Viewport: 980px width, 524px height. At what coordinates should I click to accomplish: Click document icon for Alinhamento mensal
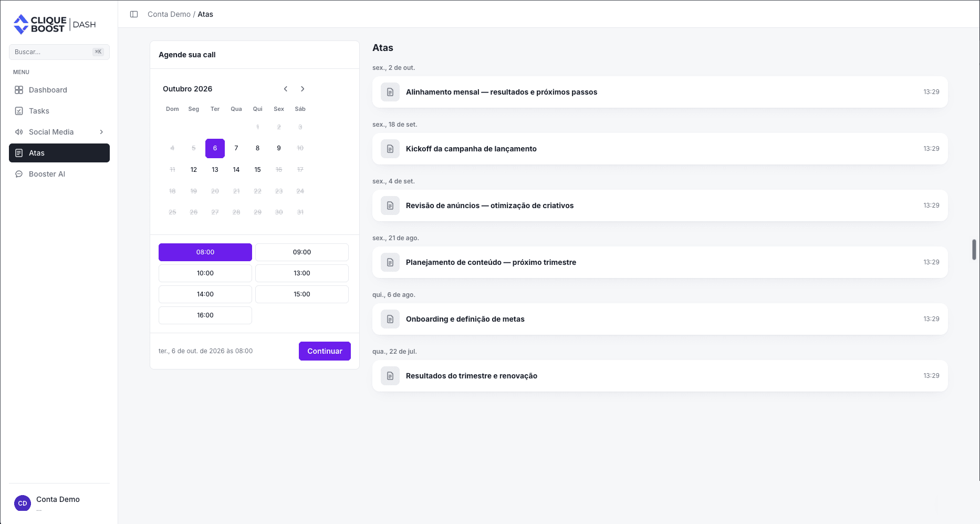coord(390,92)
